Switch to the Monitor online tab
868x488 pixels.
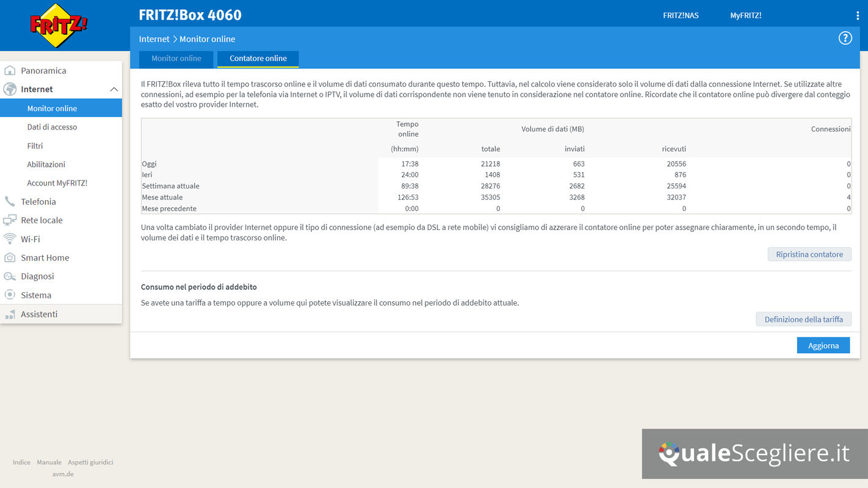pyautogui.click(x=176, y=59)
